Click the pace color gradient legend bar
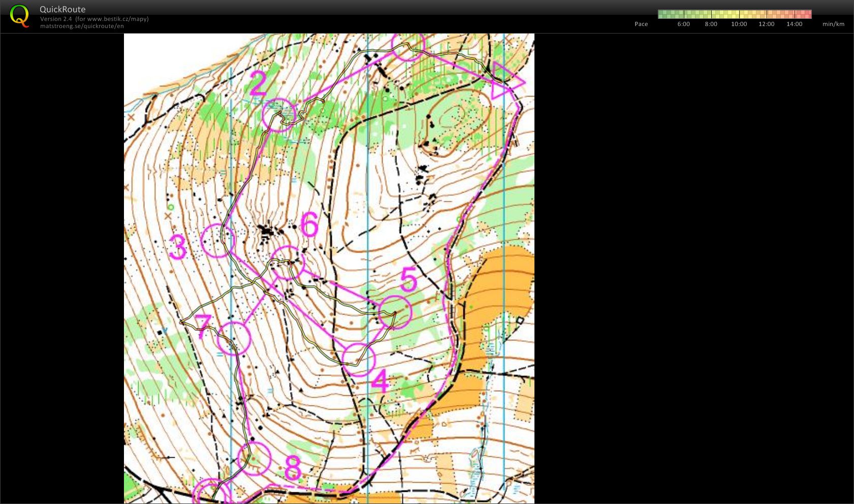 (735, 14)
